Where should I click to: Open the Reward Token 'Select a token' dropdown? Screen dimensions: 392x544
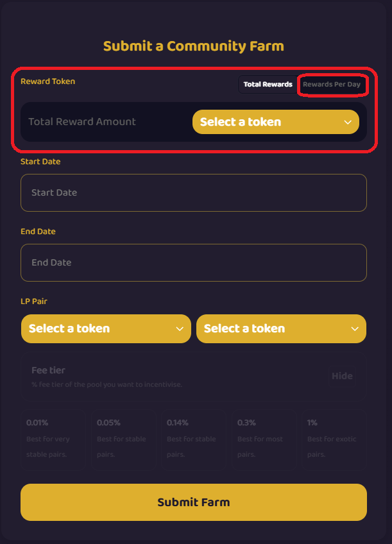click(x=269, y=122)
